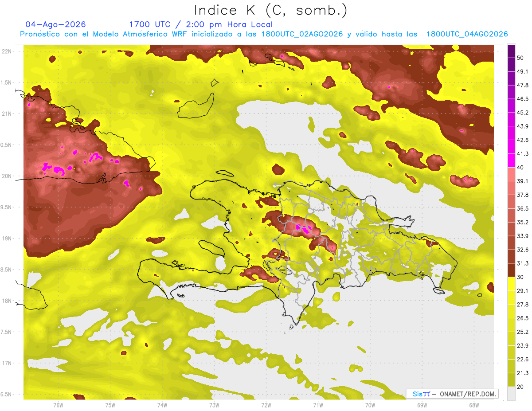Pick the salmon colorbar band between 39.1 and 40
The image size is (532, 411).
point(511,174)
